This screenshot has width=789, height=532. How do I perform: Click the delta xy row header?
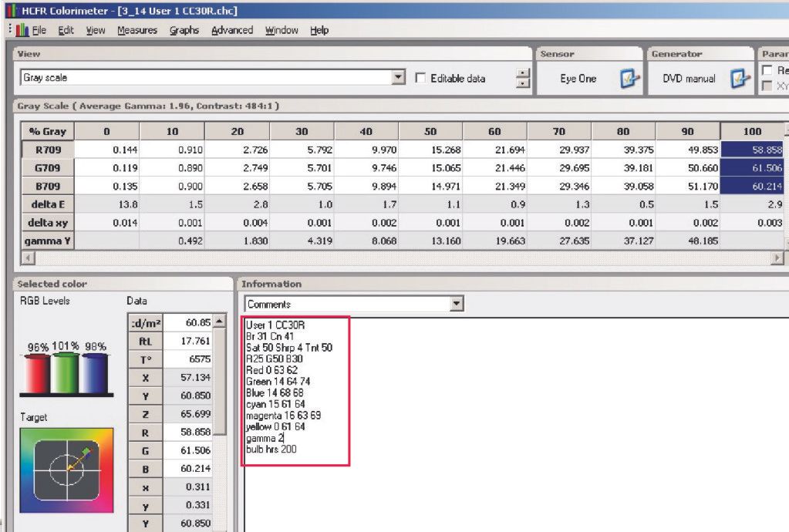tap(48, 223)
